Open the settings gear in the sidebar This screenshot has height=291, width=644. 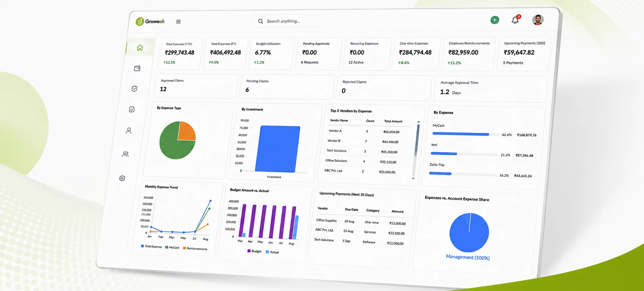pos(122,178)
